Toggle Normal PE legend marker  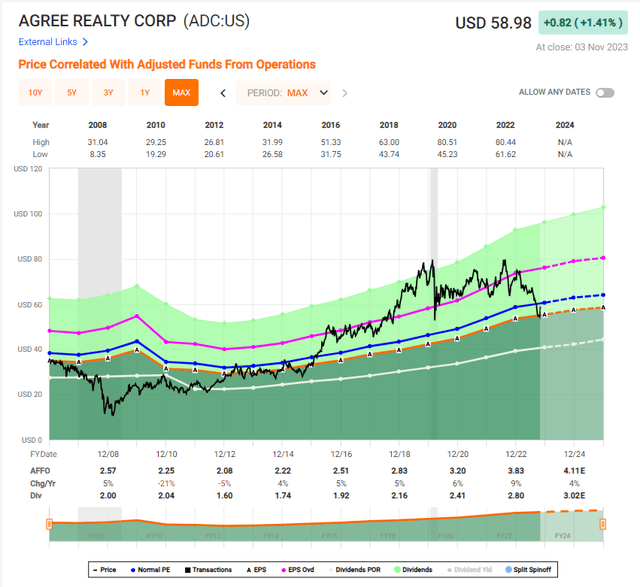(x=151, y=570)
